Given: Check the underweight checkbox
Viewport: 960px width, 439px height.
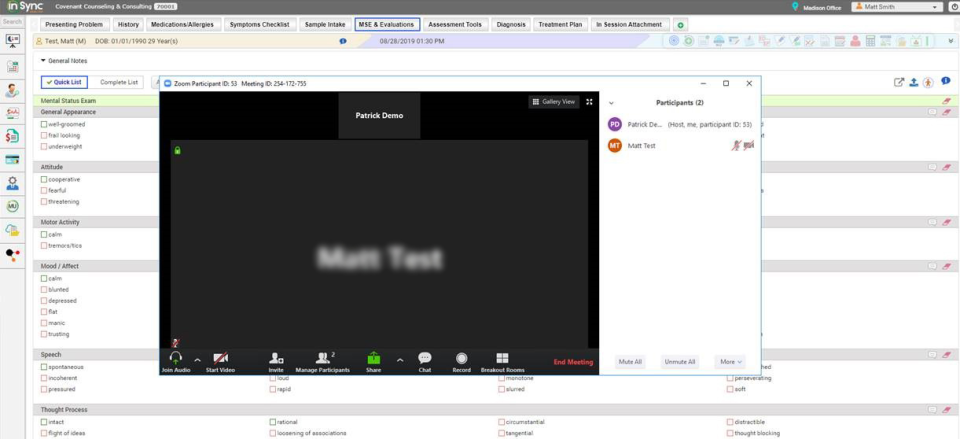Looking at the screenshot, I should click(44, 146).
